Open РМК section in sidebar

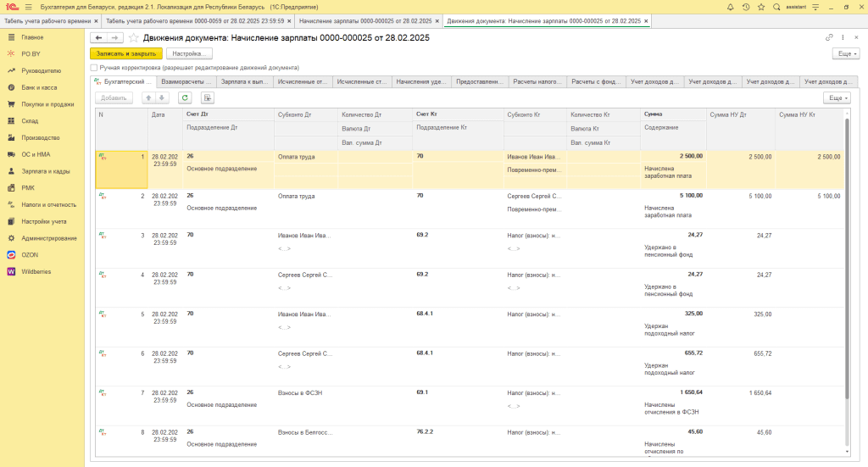[x=28, y=187]
